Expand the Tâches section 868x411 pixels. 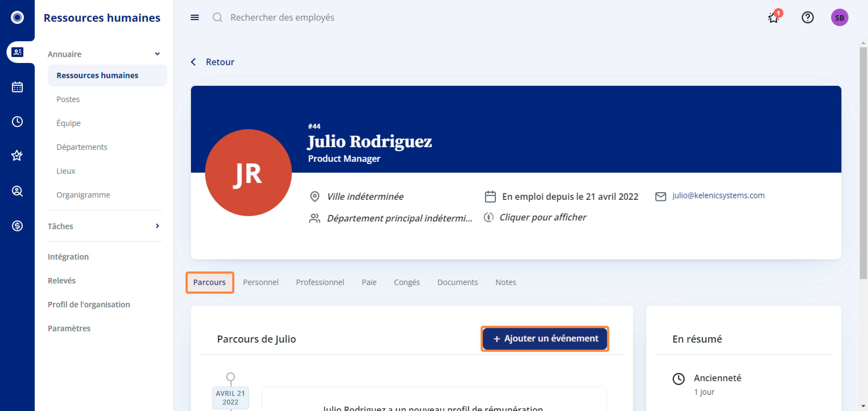click(x=157, y=226)
